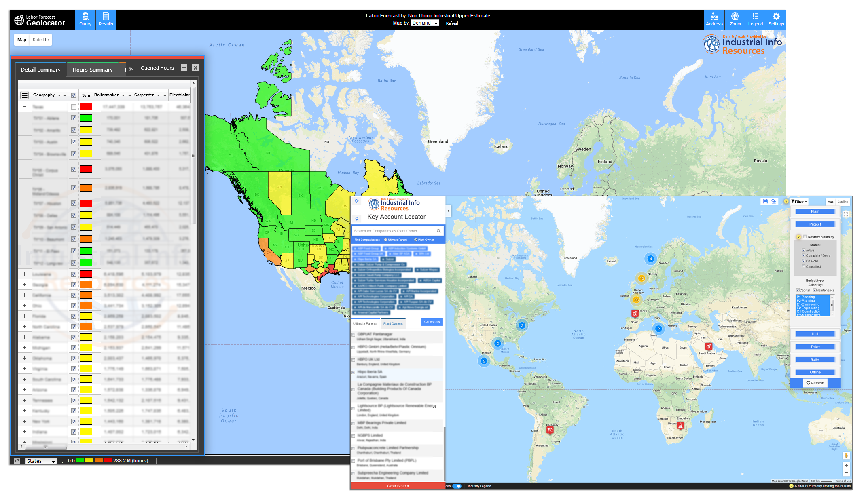Screen dimensions: 868x502
Task: Check the Restrict plants by option
Action: (804, 237)
